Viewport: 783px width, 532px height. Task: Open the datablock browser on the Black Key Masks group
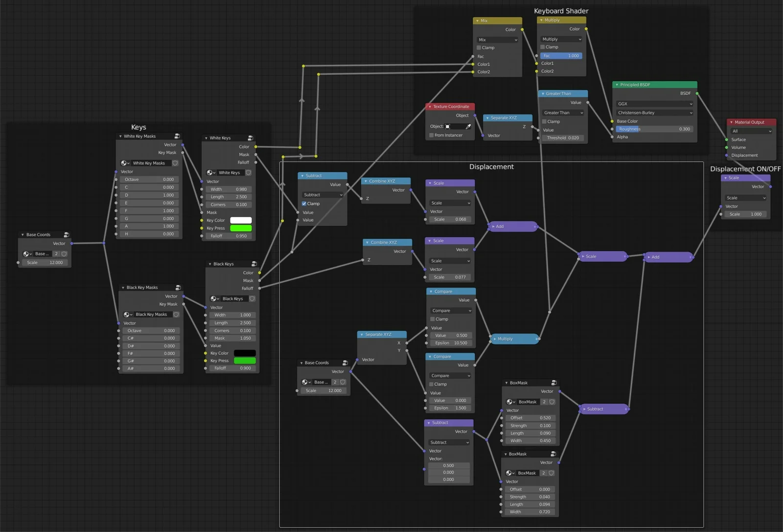(x=127, y=314)
